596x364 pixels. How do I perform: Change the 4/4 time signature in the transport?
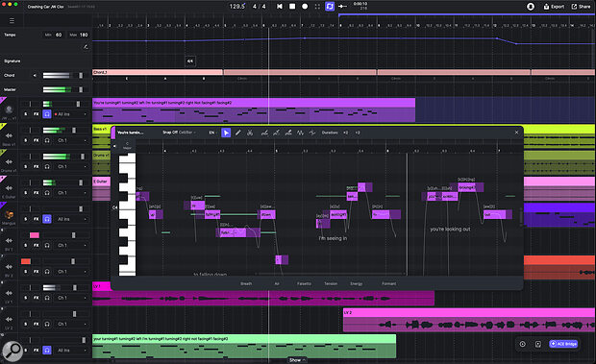coord(260,7)
